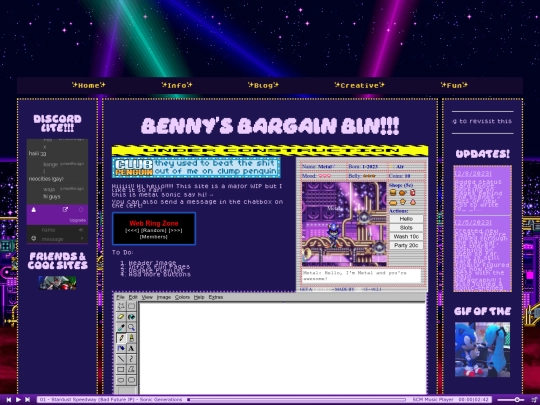
Task: Select the Free-Form Select tool in paint toolbox
Action: click(121, 306)
